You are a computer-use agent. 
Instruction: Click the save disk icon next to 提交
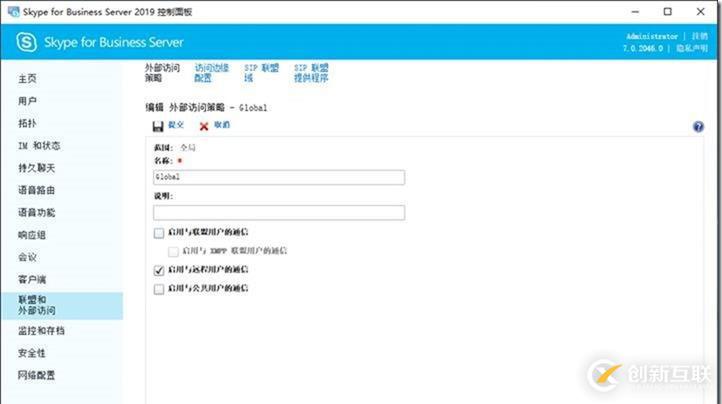point(158,126)
